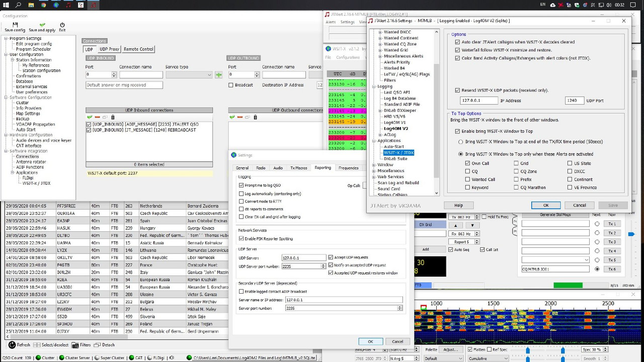Image resolution: width=644 pixels, height=362 pixels.
Task: Click OK in JTAlert Settings dialog
Action: [545, 205]
